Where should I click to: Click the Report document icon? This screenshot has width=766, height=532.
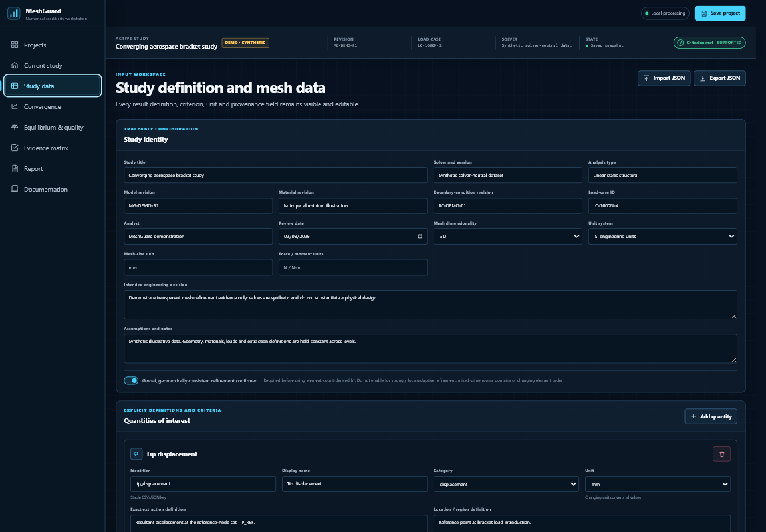pyautogui.click(x=15, y=168)
